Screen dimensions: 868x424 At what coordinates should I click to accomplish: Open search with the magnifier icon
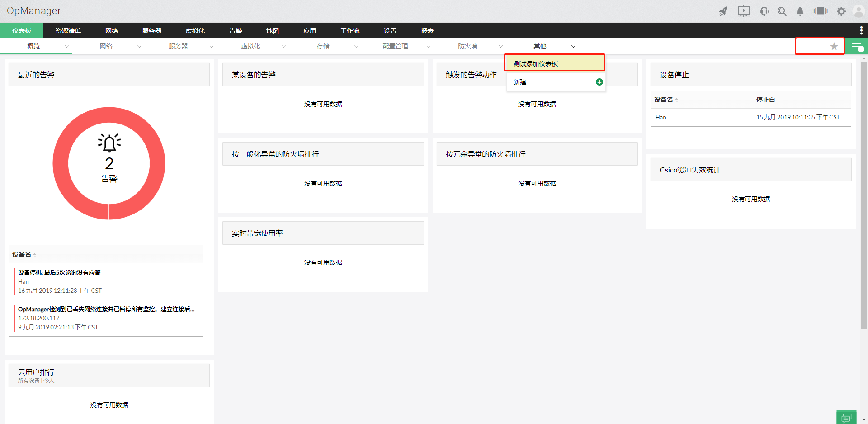click(x=782, y=11)
